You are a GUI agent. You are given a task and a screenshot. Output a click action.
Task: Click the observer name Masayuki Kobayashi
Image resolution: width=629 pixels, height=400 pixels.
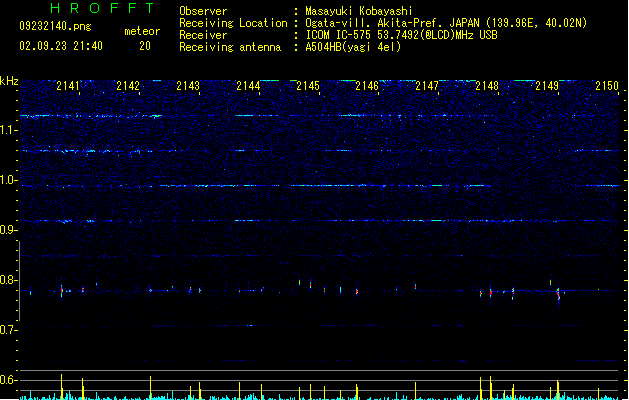pos(359,11)
